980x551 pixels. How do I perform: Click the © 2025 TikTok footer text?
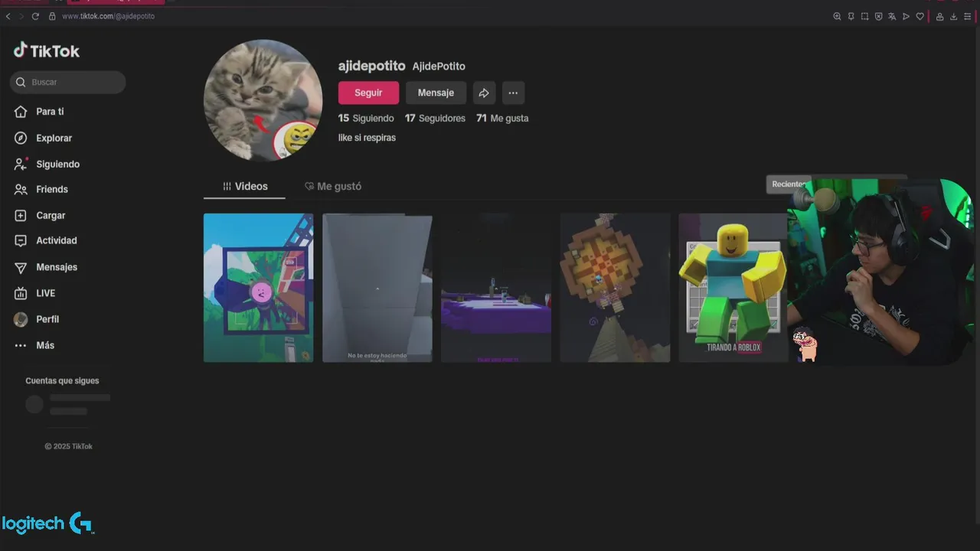click(68, 447)
